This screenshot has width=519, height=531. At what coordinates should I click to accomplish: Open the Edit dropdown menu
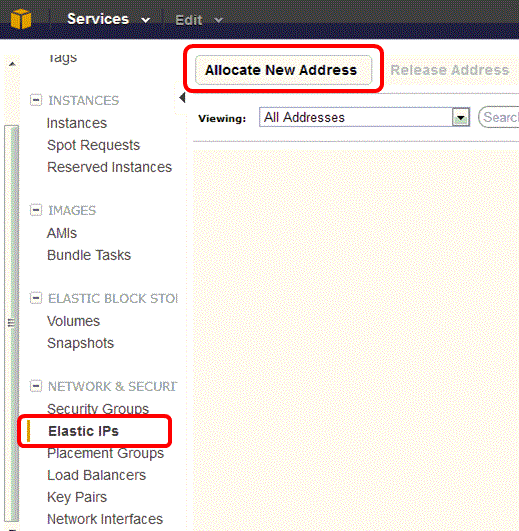pos(199,20)
